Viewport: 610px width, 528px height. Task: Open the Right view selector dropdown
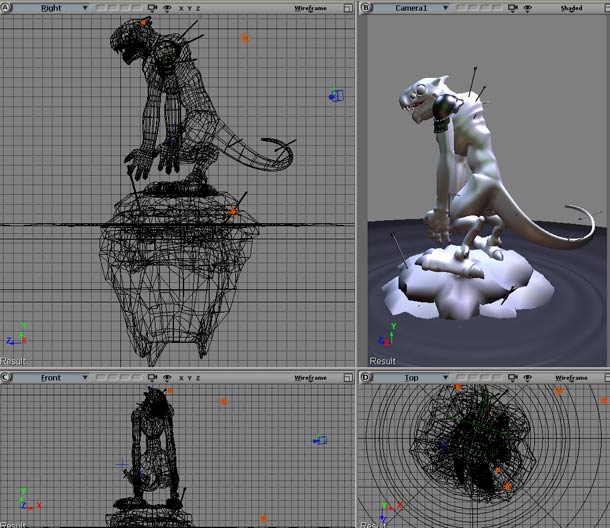pyautogui.click(x=51, y=8)
